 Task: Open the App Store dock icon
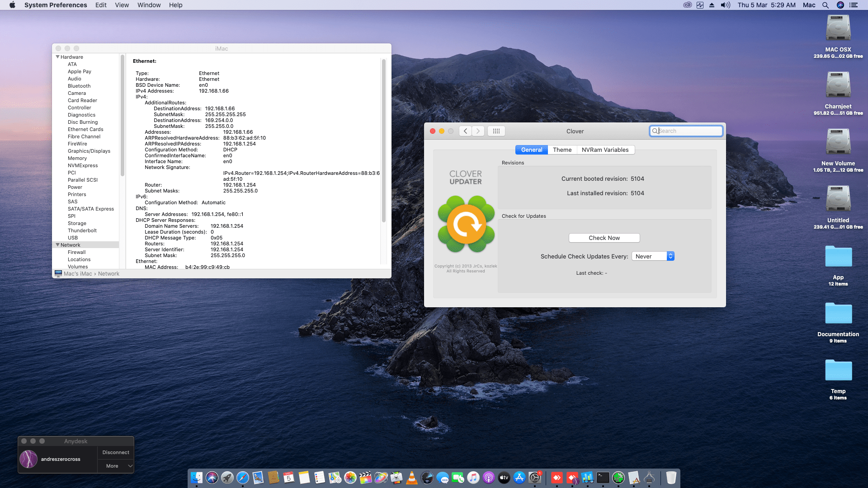(519, 478)
